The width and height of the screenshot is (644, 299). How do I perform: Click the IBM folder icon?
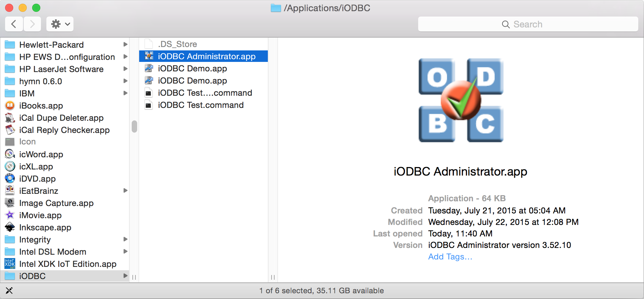pos(10,93)
